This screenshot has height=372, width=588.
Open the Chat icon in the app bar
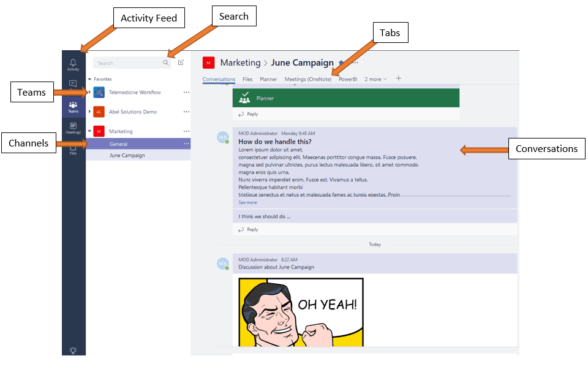tap(73, 83)
